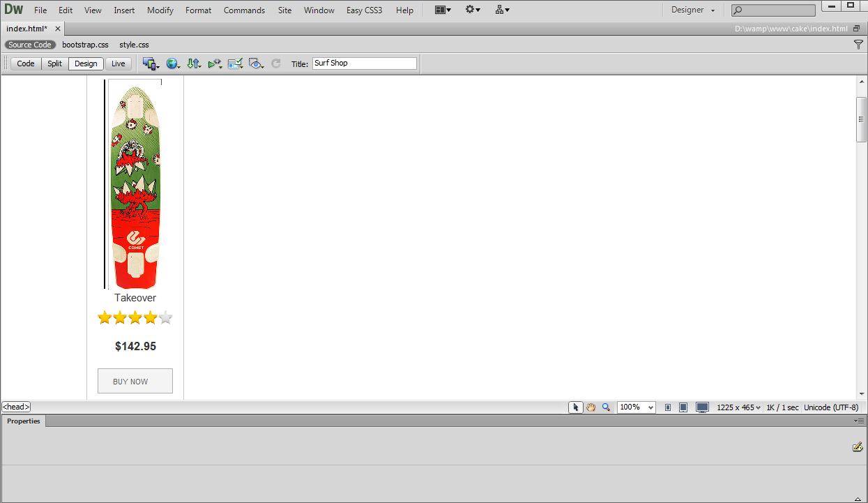Open the Format menu
868x503 pixels.
pos(199,10)
